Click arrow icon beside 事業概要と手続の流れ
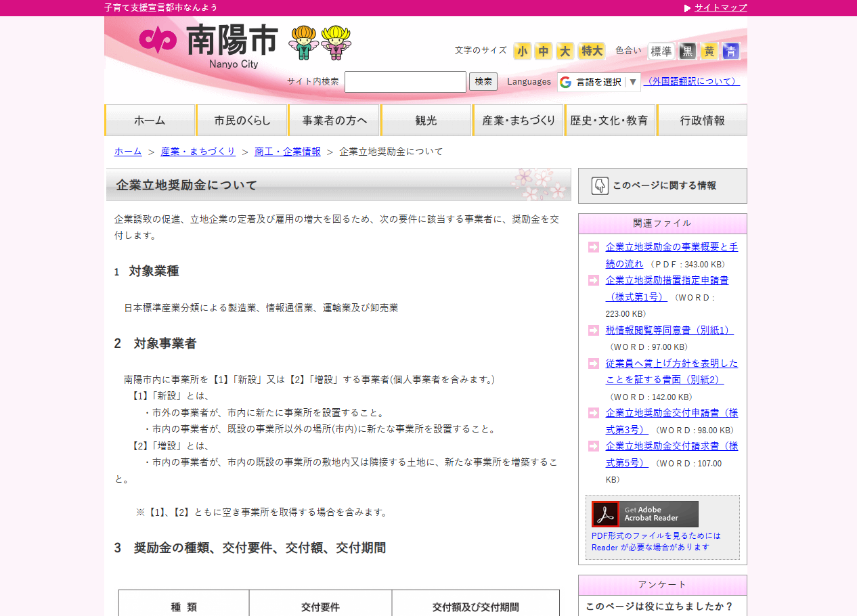 click(x=594, y=247)
